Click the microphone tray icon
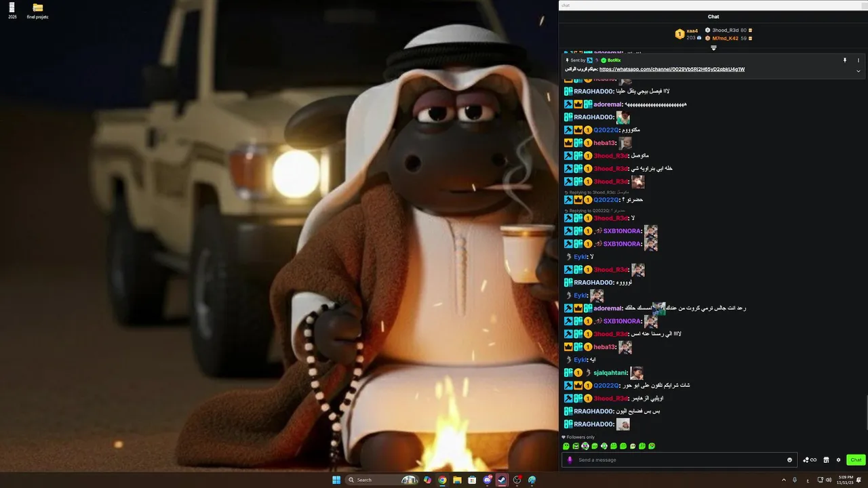The image size is (868, 488). [795, 480]
